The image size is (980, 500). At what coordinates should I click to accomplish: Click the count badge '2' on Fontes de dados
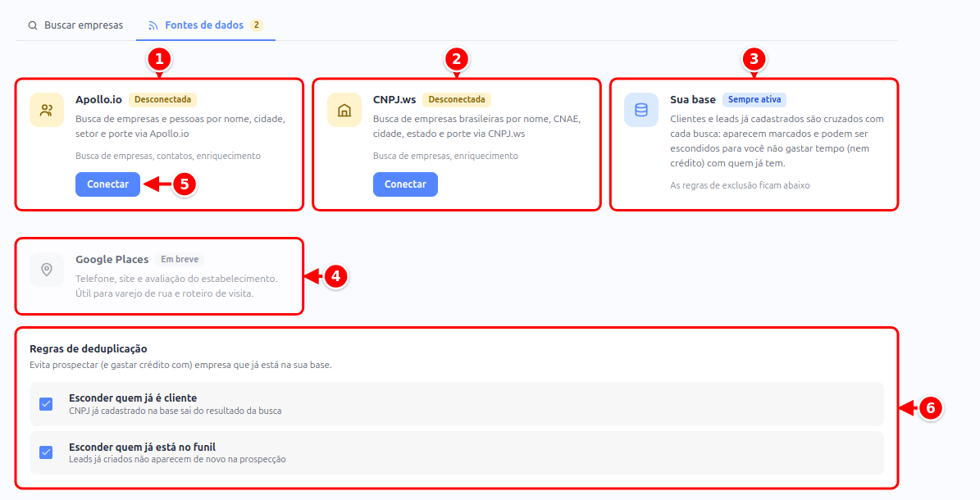tap(256, 25)
